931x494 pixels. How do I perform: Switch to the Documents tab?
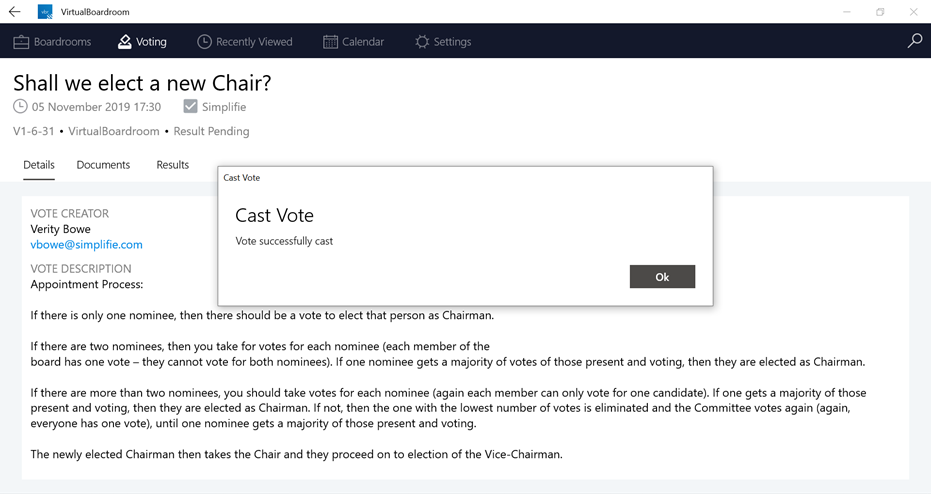pos(103,164)
